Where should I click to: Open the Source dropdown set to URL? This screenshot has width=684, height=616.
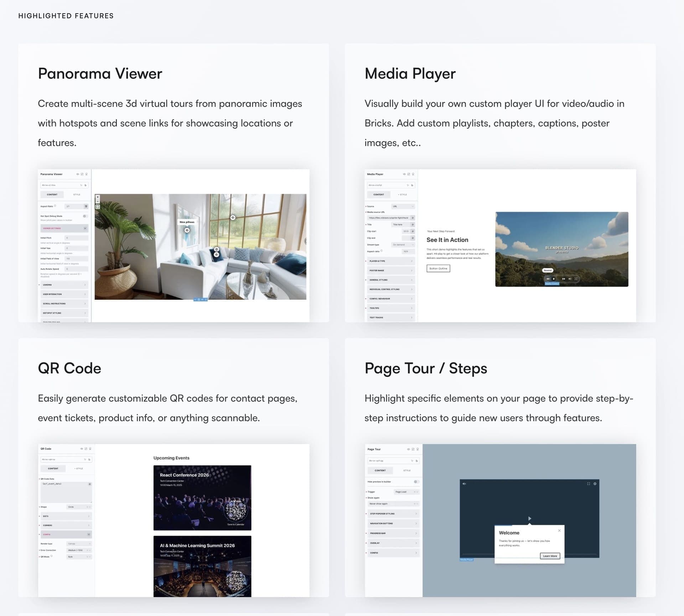tap(403, 207)
